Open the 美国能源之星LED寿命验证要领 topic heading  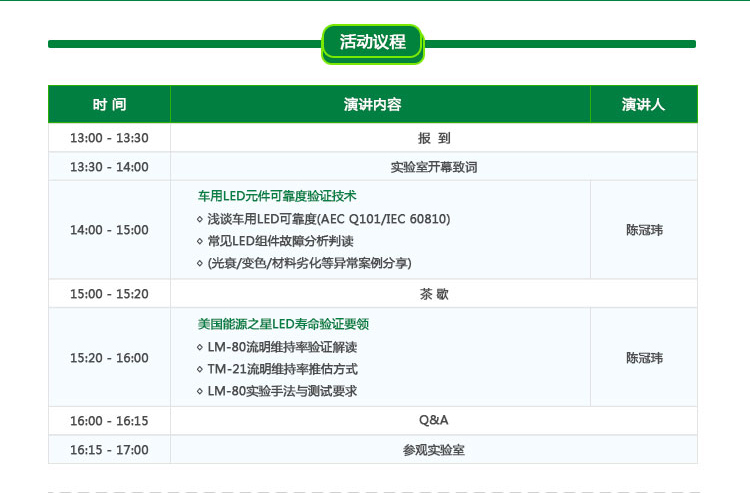(x=283, y=324)
